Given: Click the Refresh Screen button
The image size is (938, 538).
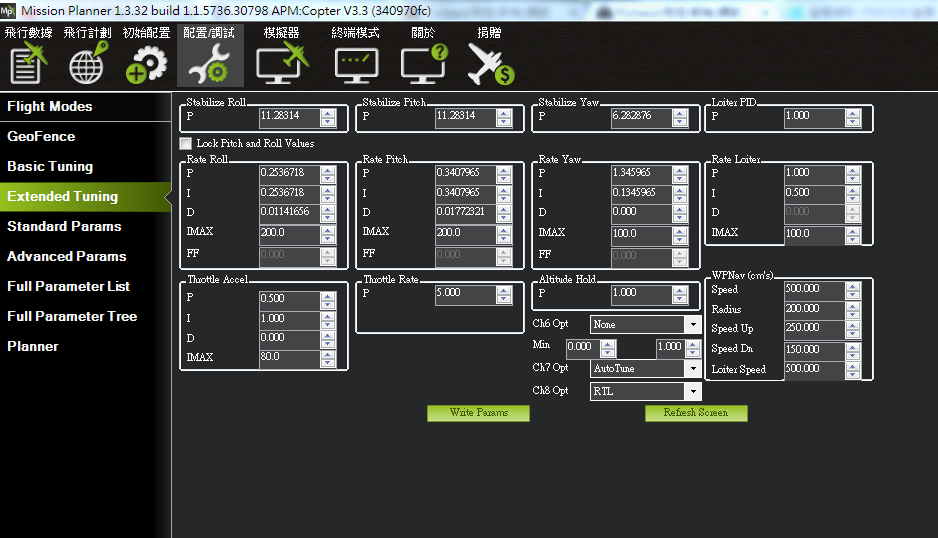Looking at the screenshot, I should 696,413.
